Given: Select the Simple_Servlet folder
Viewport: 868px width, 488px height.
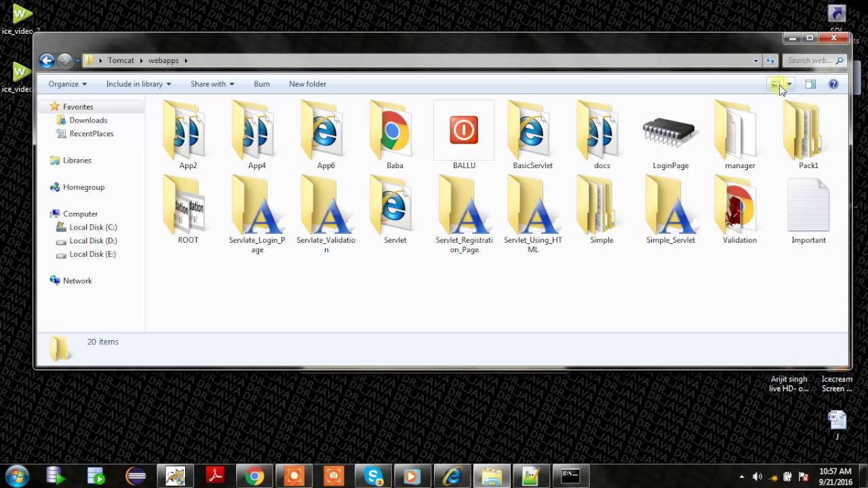Looking at the screenshot, I should (671, 210).
